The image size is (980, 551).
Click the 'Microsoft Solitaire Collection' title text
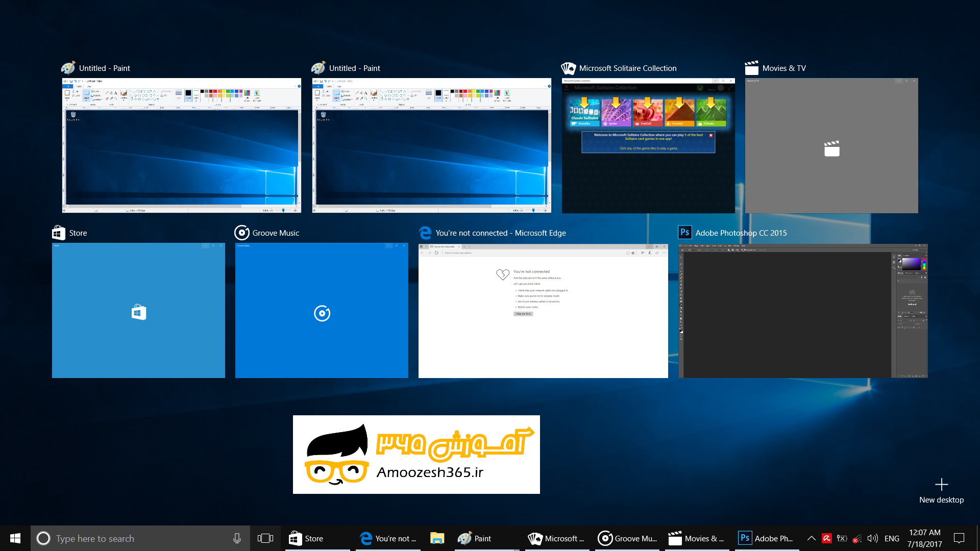(x=628, y=68)
